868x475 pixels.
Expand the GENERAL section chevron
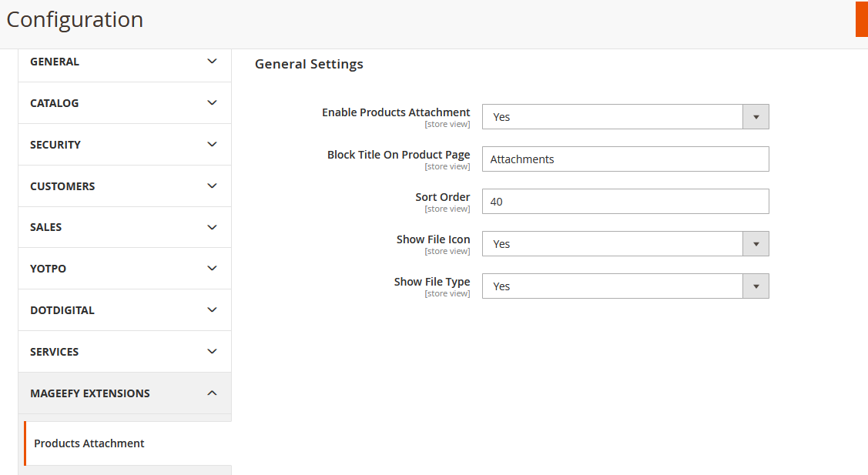click(x=212, y=62)
